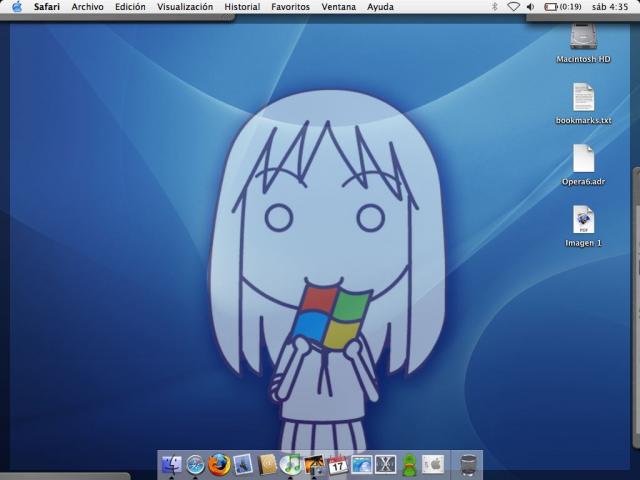Open the volume control in menu bar
The height and width of the screenshot is (480, 640).
tap(530, 7)
